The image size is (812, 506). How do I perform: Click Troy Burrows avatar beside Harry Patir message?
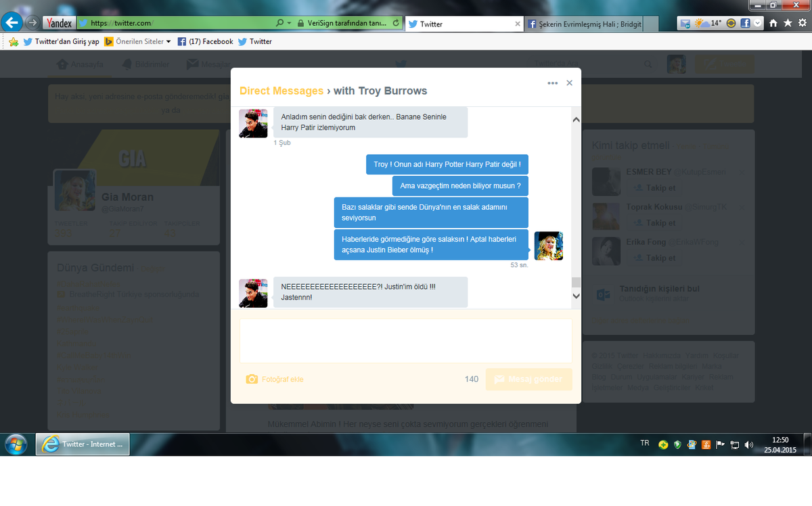click(253, 123)
